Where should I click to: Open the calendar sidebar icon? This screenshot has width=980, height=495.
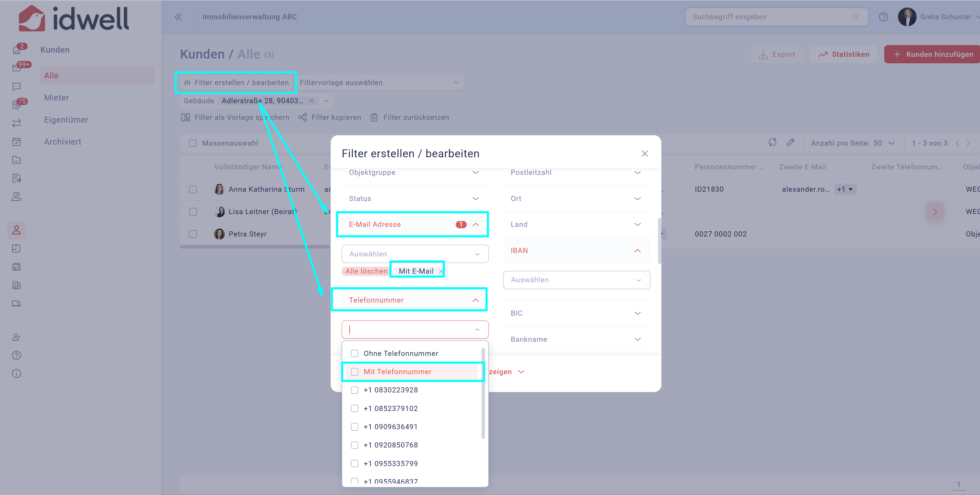tap(17, 141)
